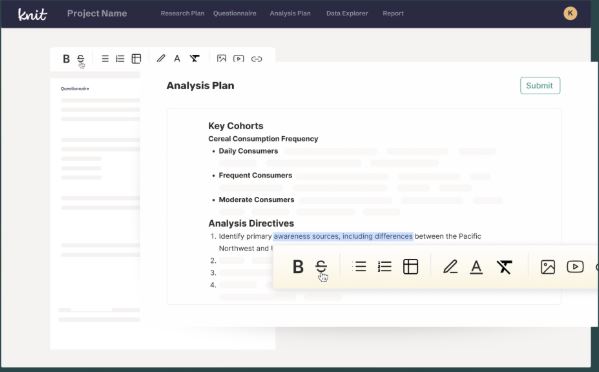This screenshot has height=372, width=599.
Task: Go to the Data Explorer tab
Action: [347, 13]
